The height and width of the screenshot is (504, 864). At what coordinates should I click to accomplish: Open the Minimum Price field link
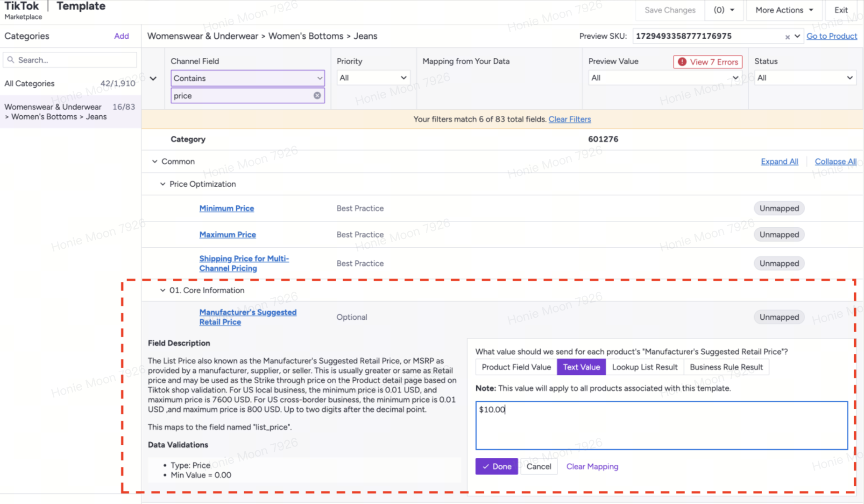click(227, 209)
